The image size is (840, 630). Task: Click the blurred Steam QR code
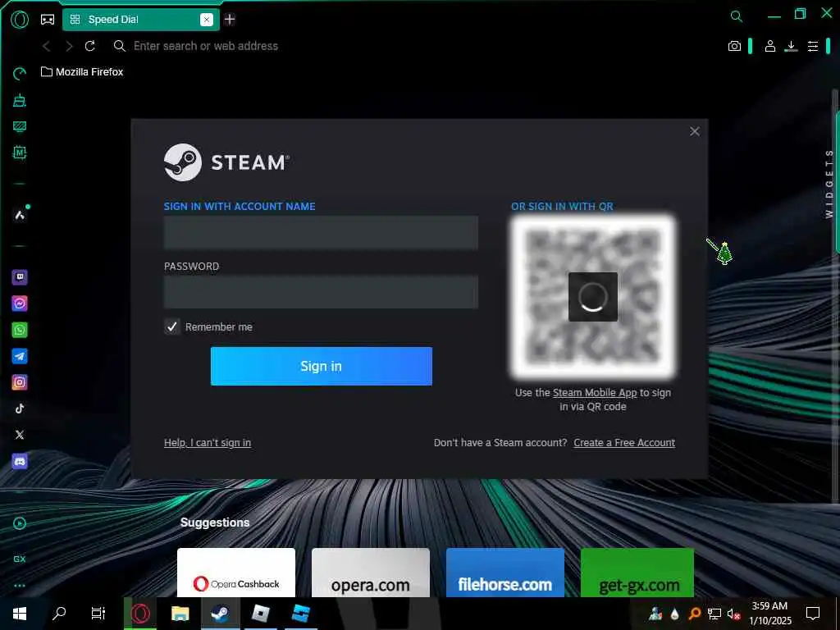[x=593, y=296]
